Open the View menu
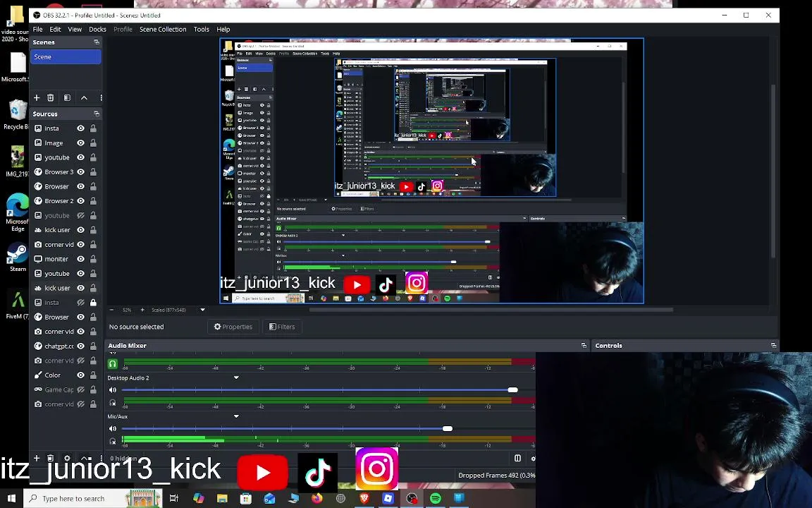Image resolution: width=812 pixels, height=508 pixels. pyautogui.click(x=75, y=29)
